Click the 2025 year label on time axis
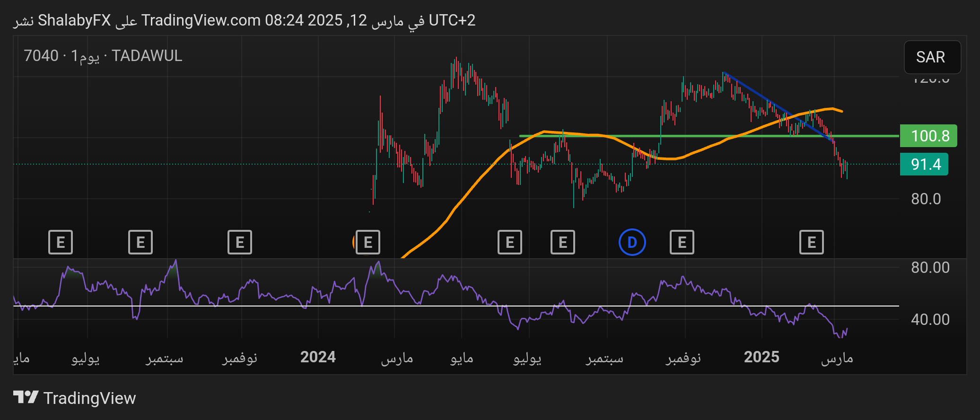The width and height of the screenshot is (980, 420). coord(761,357)
